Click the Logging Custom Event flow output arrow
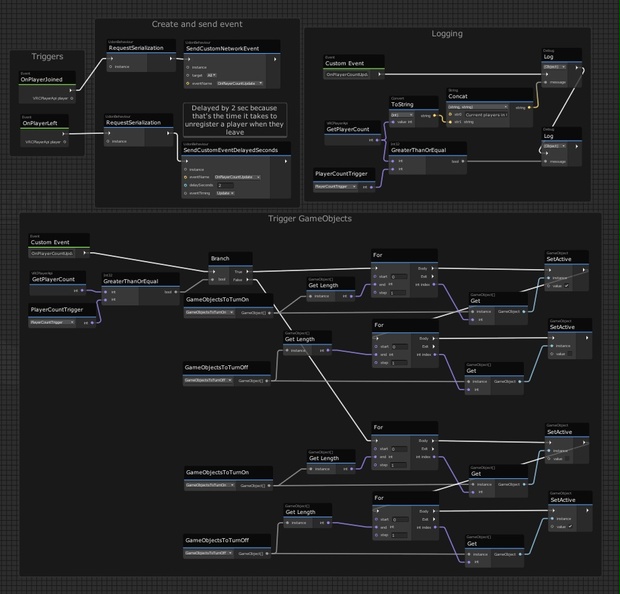The height and width of the screenshot is (594, 620). pos(379,74)
